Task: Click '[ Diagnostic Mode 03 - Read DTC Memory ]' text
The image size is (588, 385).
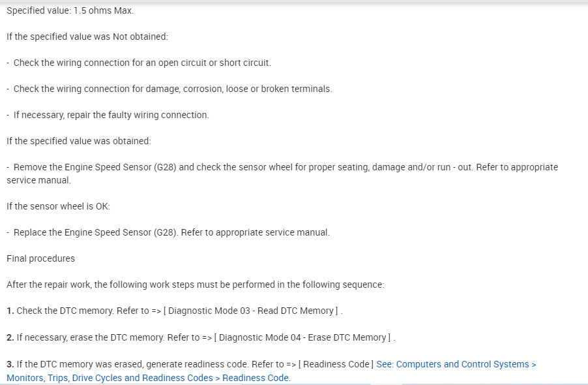Action: (250, 311)
